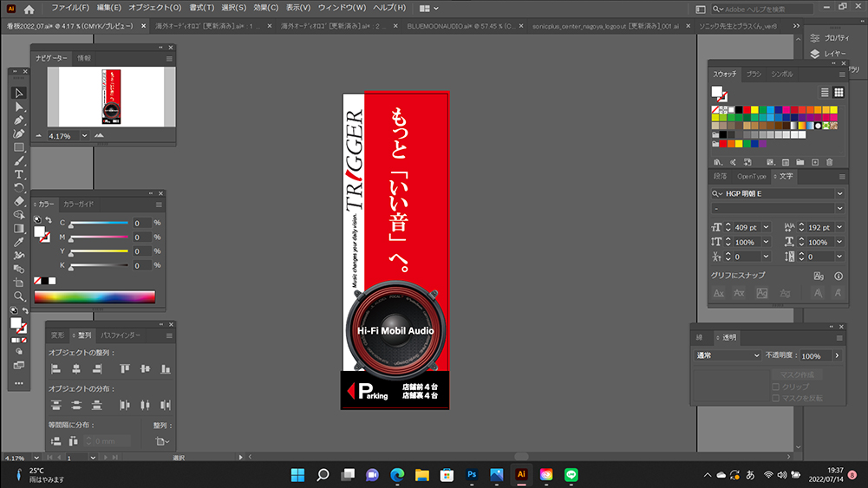The width and height of the screenshot is (868, 488).
Task: Click horizontal align center icon
Action: [76, 369]
